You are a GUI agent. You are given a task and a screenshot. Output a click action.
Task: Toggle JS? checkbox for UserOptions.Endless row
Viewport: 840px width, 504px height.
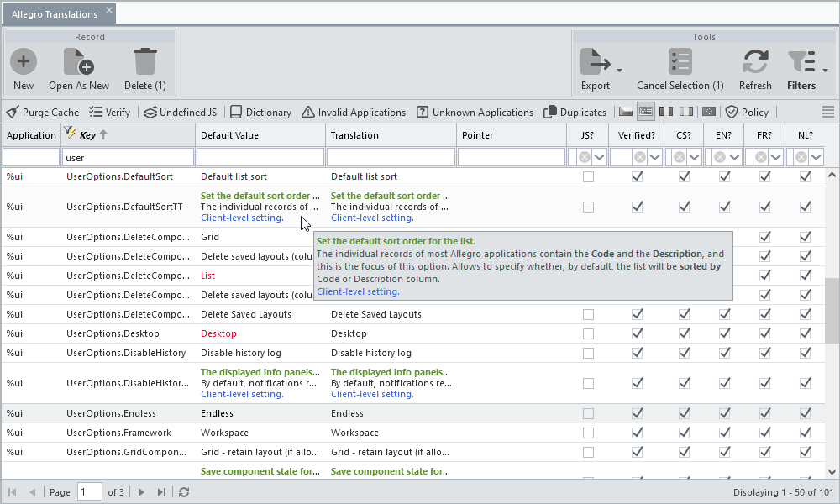click(588, 413)
